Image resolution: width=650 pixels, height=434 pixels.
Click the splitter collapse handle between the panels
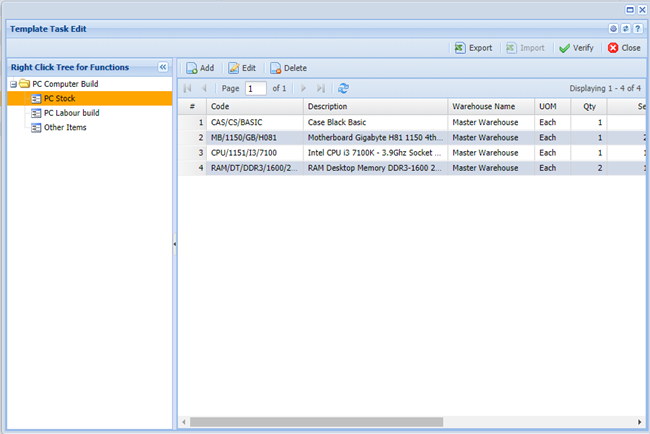pos(175,243)
